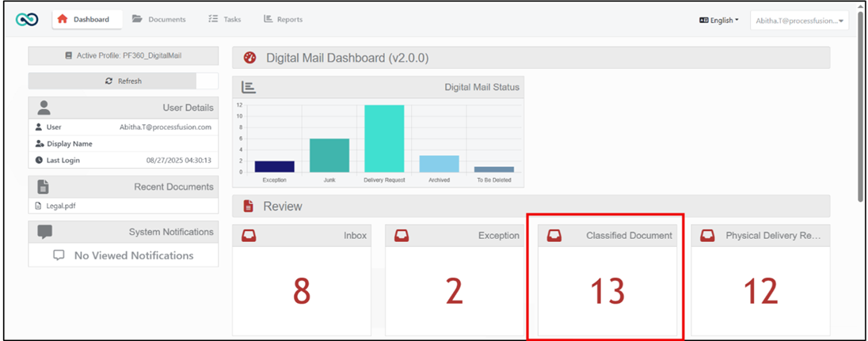Click the Classified Document tray icon
The image size is (868, 341).
pyautogui.click(x=554, y=235)
